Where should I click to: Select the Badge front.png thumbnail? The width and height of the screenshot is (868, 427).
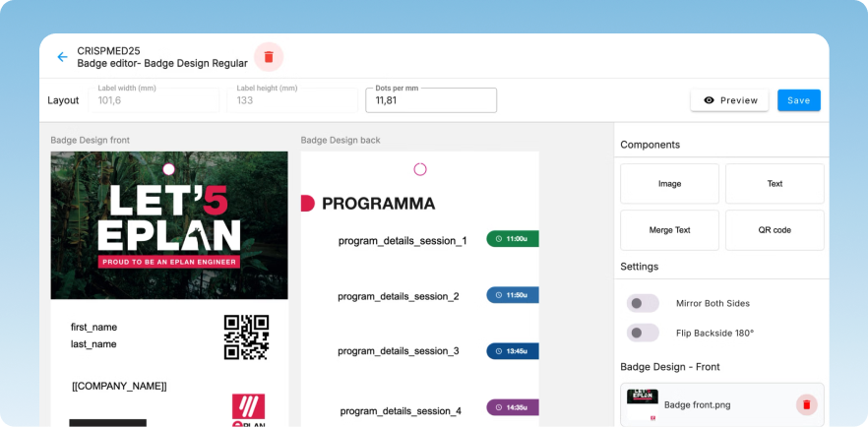pos(643,403)
